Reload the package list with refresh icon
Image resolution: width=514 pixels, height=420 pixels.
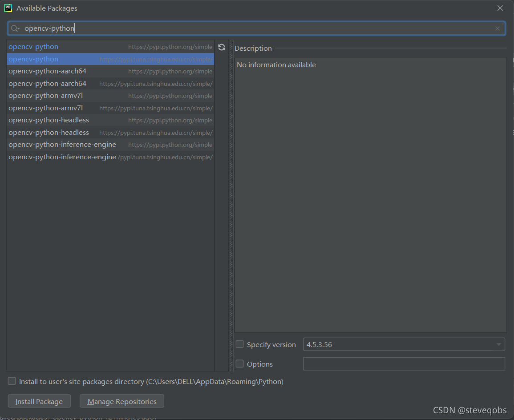tap(222, 47)
